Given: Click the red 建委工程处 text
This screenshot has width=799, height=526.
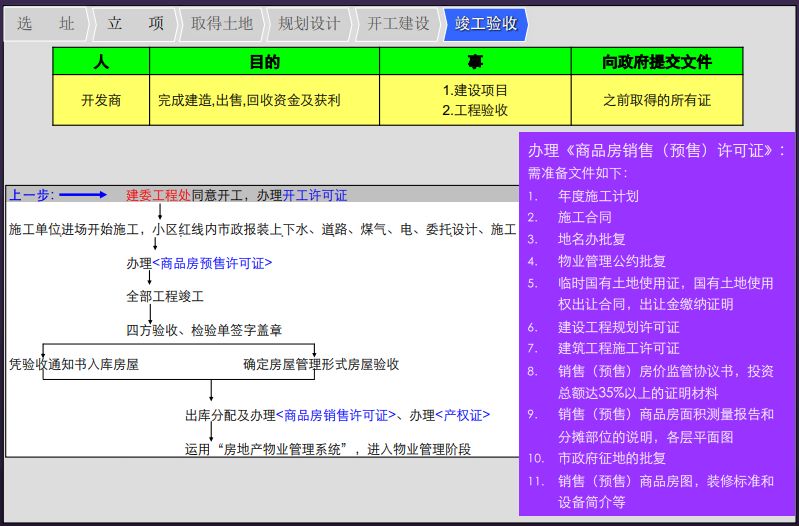Looking at the screenshot, I should pos(158,195).
